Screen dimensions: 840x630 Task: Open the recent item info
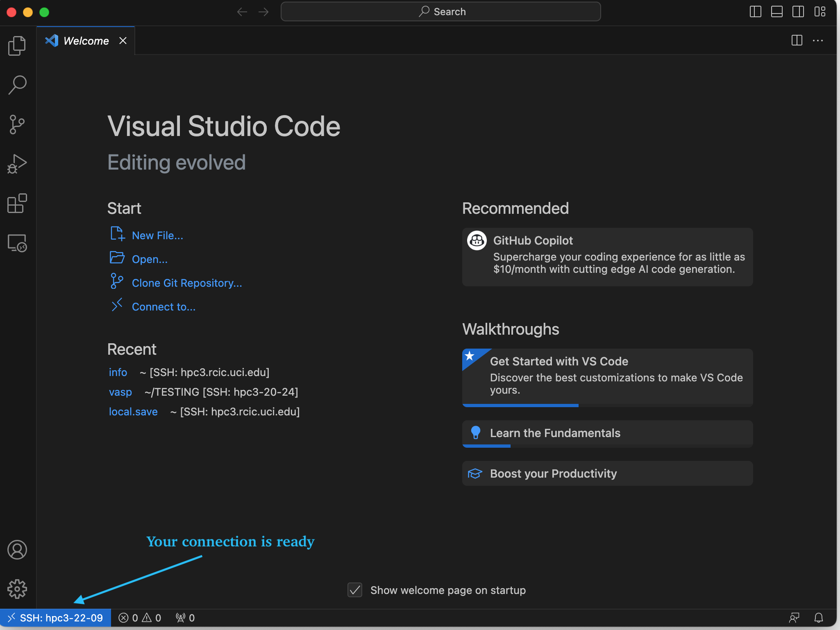pyautogui.click(x=118, y=372)
